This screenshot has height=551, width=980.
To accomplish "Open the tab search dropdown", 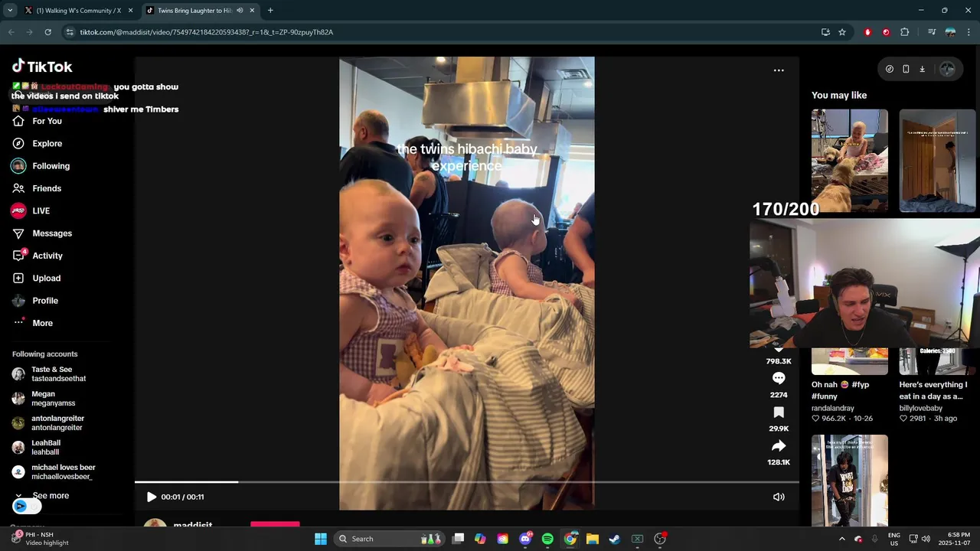I will tap(10, 11).
